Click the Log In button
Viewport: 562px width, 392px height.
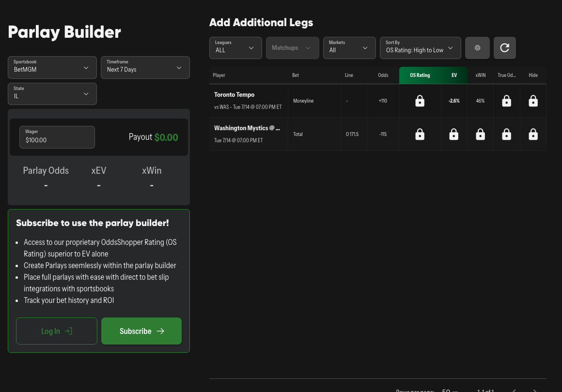[x=57, y=331]
